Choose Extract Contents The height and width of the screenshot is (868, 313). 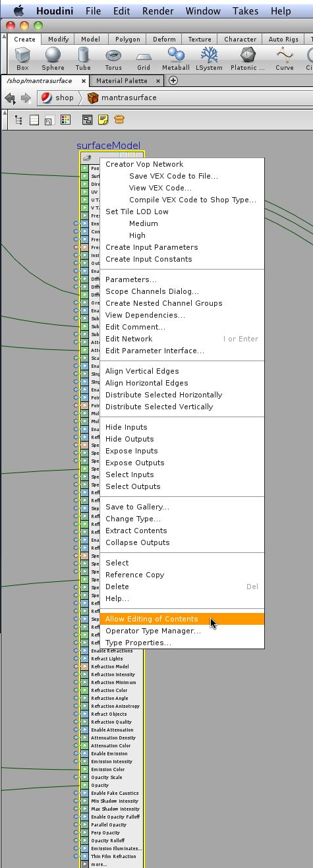tap(182, 531)
